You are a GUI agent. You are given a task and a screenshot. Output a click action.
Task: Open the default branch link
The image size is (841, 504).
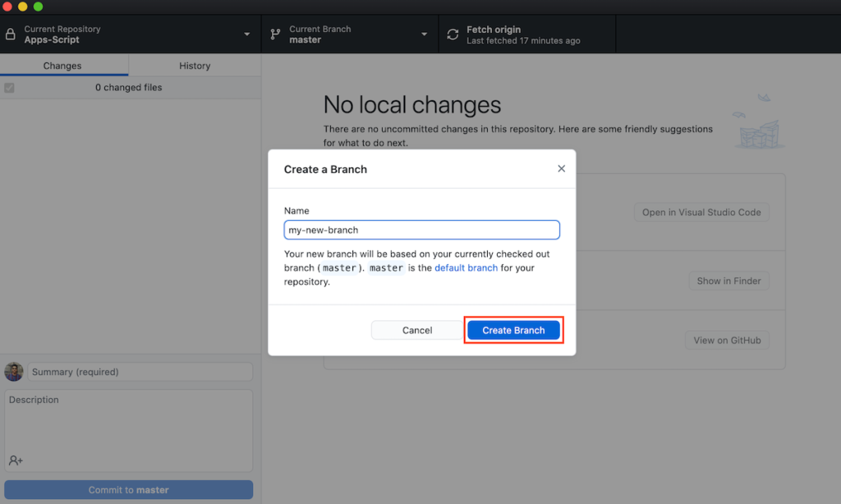[466, 268]
